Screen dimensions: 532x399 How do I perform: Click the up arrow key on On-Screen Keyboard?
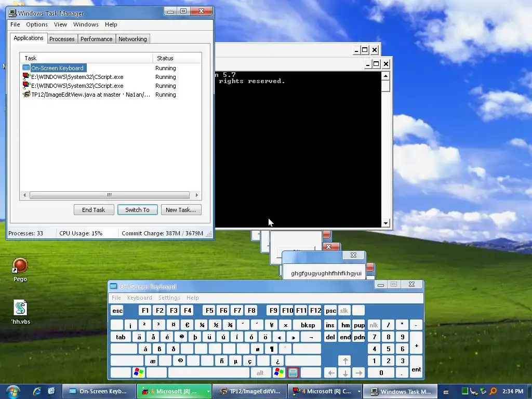click(x=345, y=361)
